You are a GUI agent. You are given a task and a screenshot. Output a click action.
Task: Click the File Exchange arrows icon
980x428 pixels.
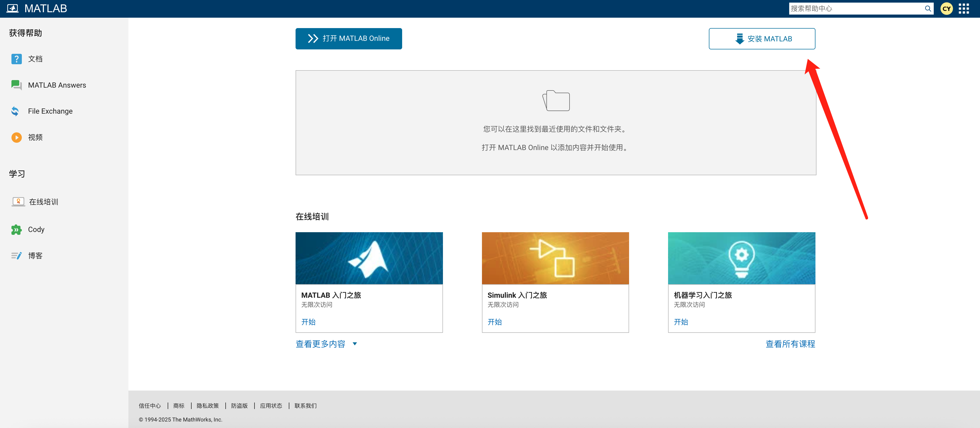point(15,111)
